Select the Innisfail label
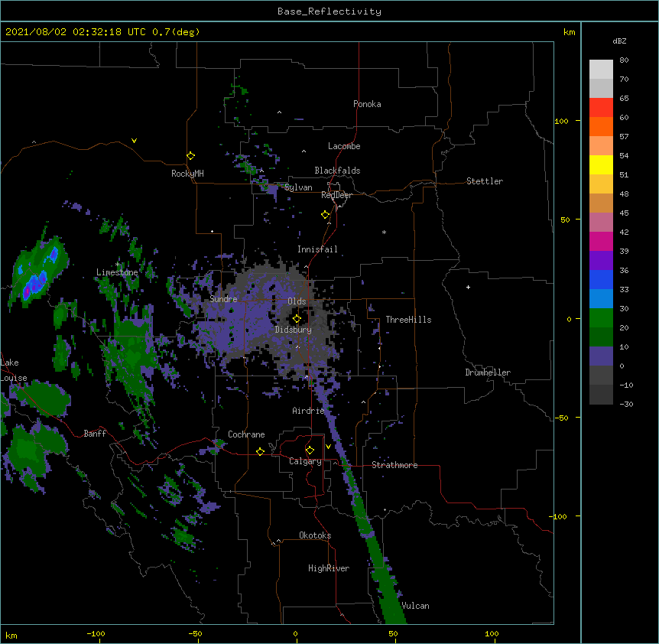659x644 pixels. [x=317, y=249]
